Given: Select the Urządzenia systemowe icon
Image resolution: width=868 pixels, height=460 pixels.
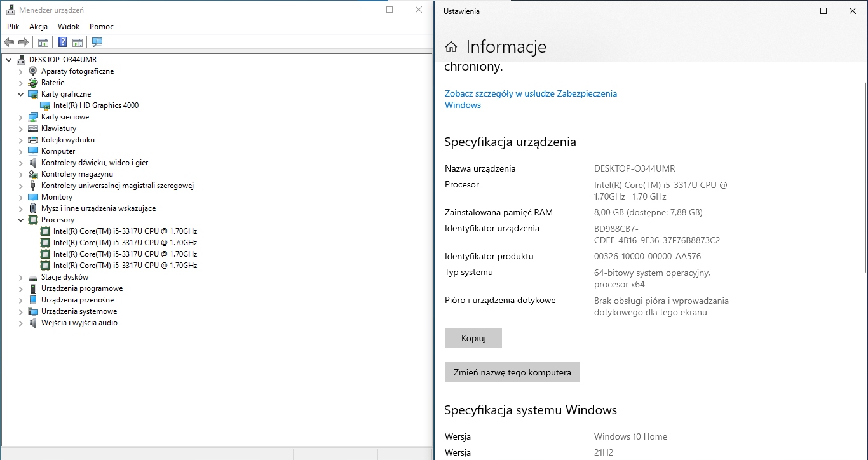Looking at the screenshot, I should [x=33, y=311].
